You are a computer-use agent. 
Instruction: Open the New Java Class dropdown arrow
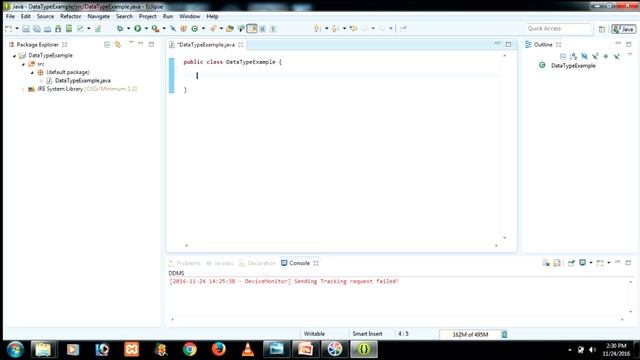coord(203,29)
